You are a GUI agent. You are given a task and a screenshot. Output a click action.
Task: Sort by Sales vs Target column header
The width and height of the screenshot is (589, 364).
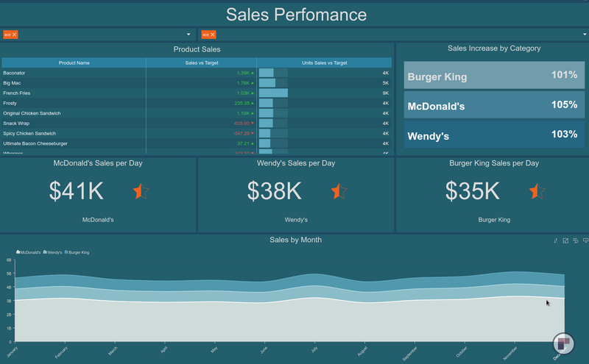(x=201, y=63)
